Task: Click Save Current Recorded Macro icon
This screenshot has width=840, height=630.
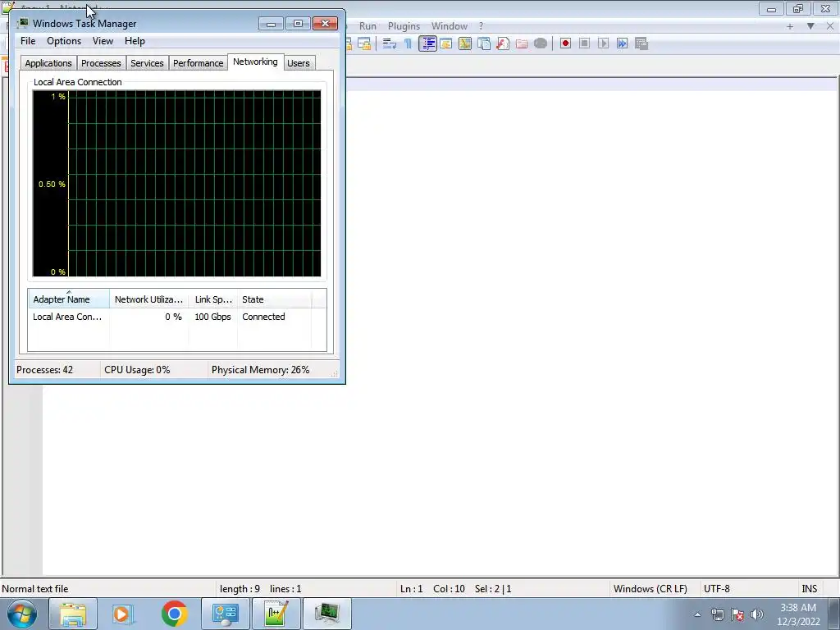Action: click(641, 43)
